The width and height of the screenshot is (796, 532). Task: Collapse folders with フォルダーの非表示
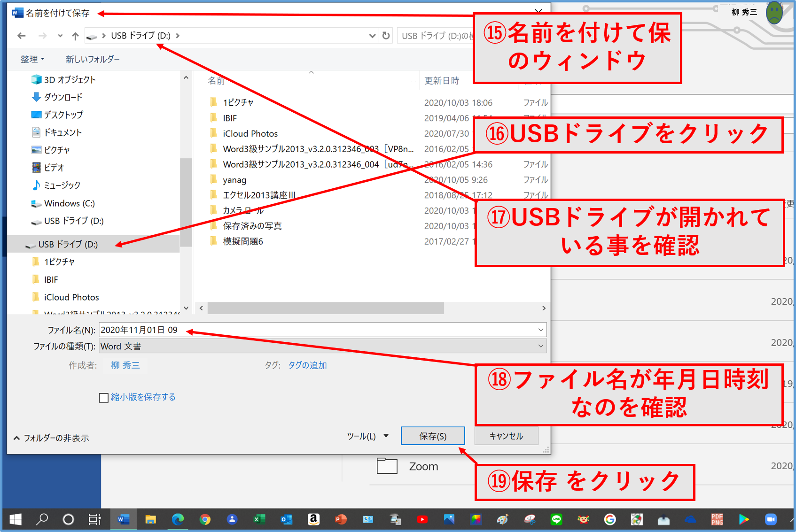51,438
